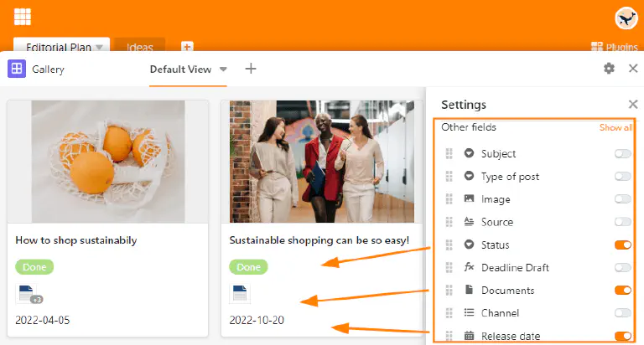
Task: Enable the Subject field toggle
Action: (622, 153)
